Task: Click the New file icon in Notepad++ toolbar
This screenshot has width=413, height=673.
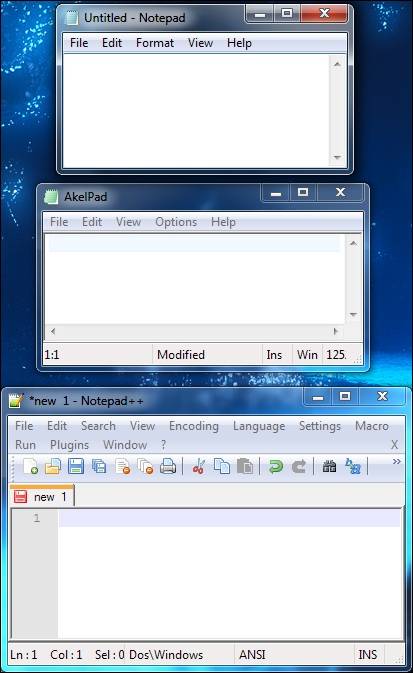Action: tap(31, 466)
